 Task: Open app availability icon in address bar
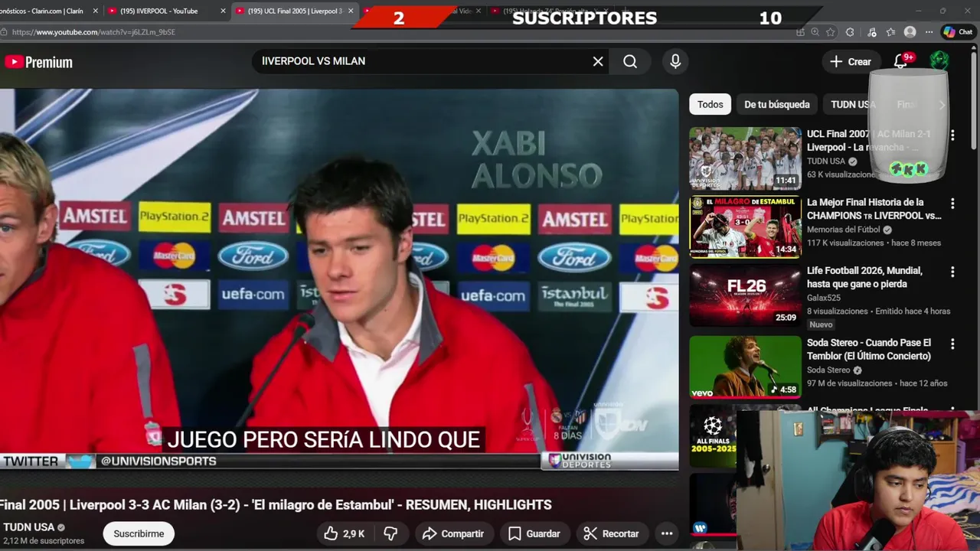(800, 32)
